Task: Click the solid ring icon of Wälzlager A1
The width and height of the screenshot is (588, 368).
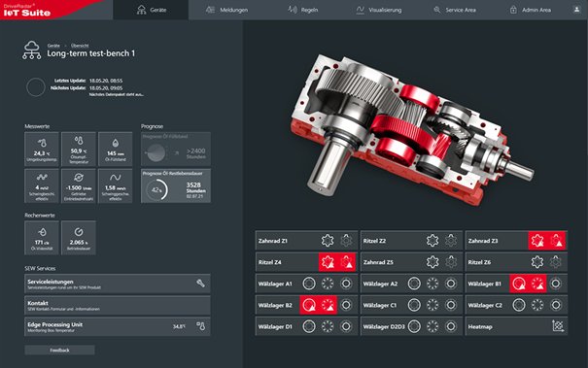Action: click(x=309, y=284)
